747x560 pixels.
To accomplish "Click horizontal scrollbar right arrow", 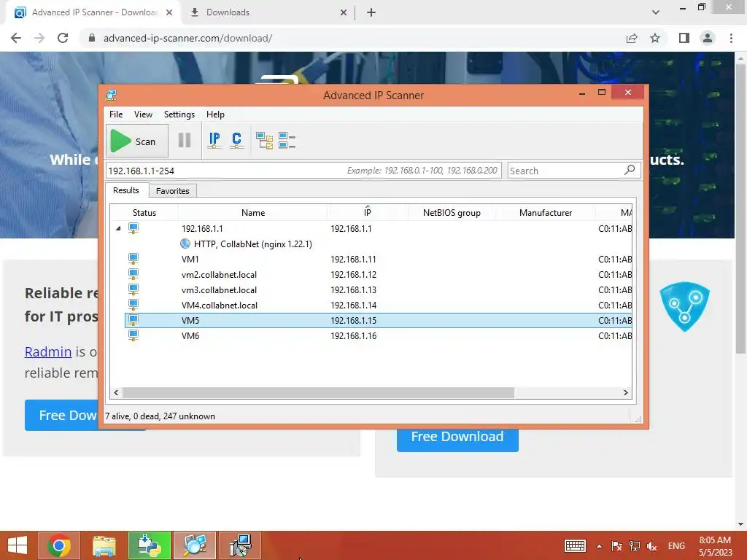I will [625, 392].
